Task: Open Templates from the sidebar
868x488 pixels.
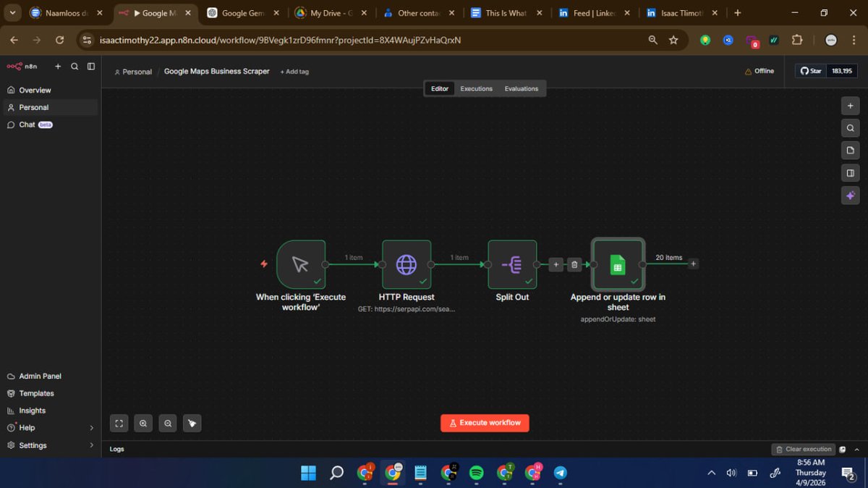Action: tap(30, 393)
